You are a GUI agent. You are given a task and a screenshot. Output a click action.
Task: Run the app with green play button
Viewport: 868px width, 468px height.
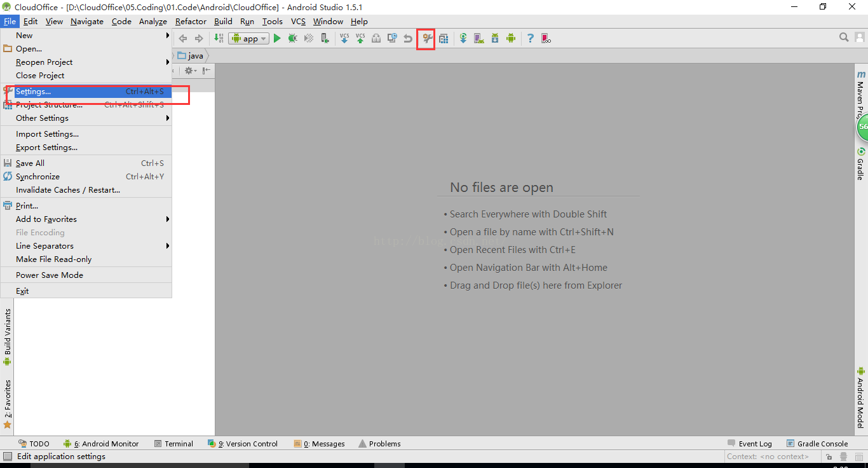point(277,38)
